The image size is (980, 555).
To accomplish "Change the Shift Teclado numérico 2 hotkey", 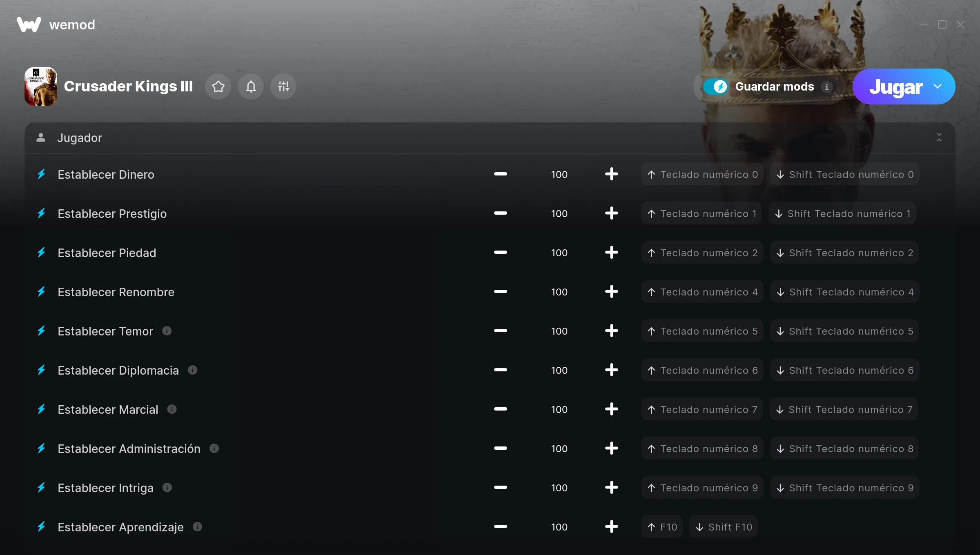I will [844, 253].
